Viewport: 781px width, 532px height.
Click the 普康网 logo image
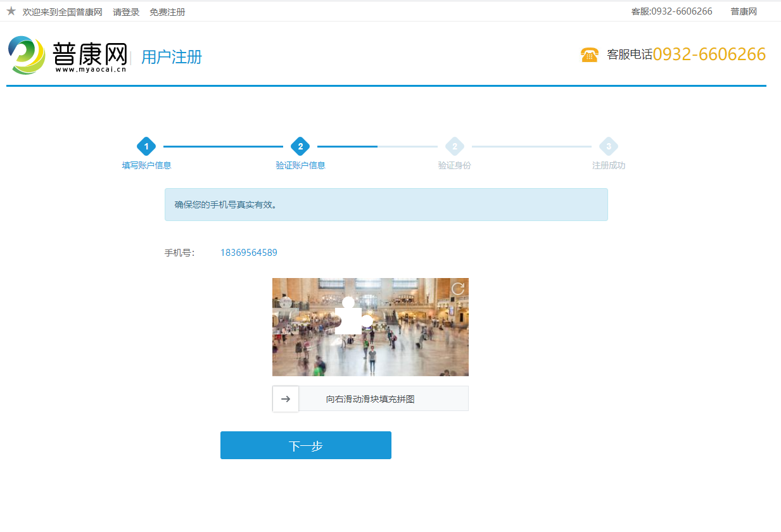tap(68, 56)
